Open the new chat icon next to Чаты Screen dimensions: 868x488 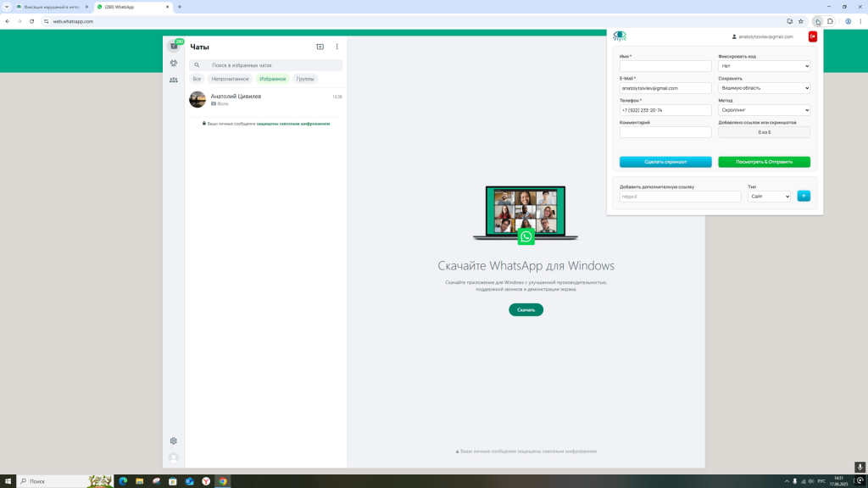[320, 47]
